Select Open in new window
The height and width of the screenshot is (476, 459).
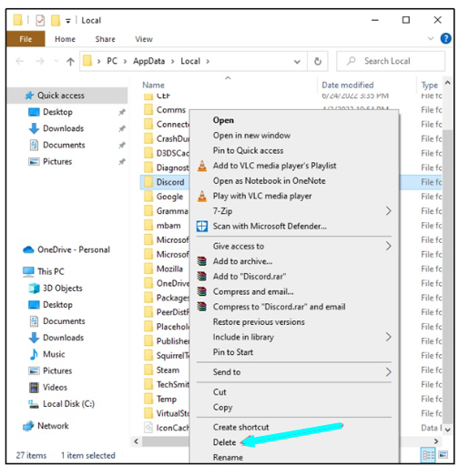pyautogui.click(x=251, y=136)
